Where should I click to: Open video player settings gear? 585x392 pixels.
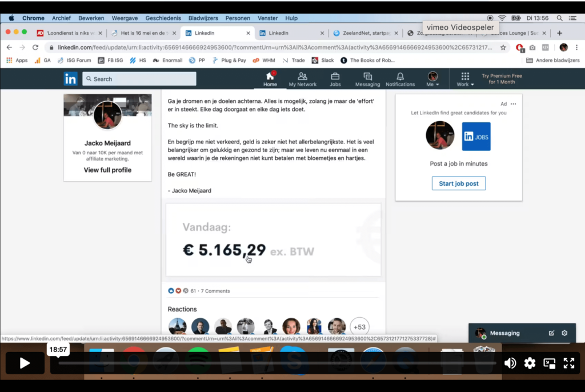[530, 363]
